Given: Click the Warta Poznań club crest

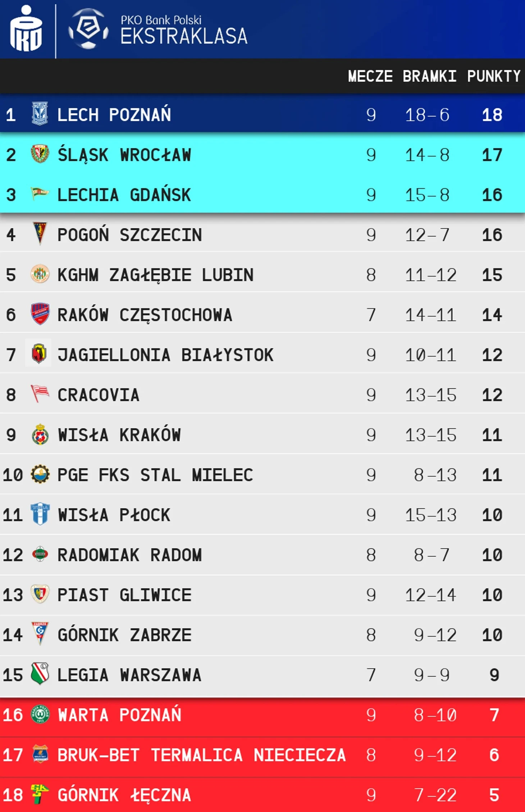Looking at the screenshot, I should coord(40,714).
